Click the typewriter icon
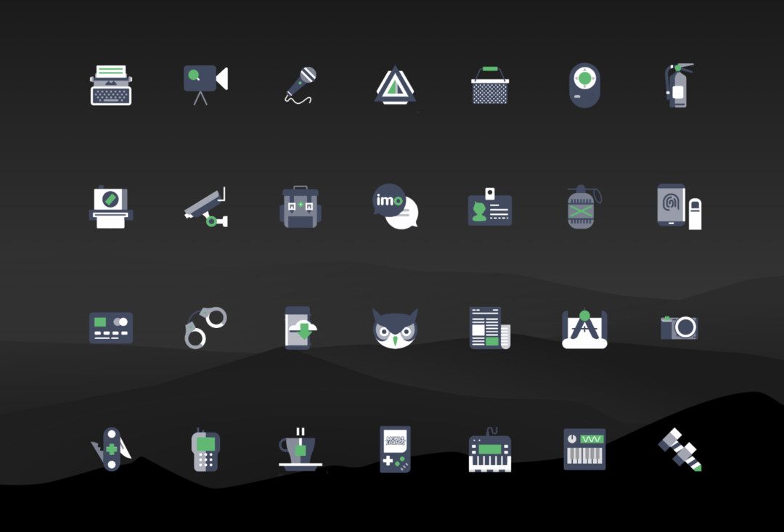784x532 pixels. [111, 85]
